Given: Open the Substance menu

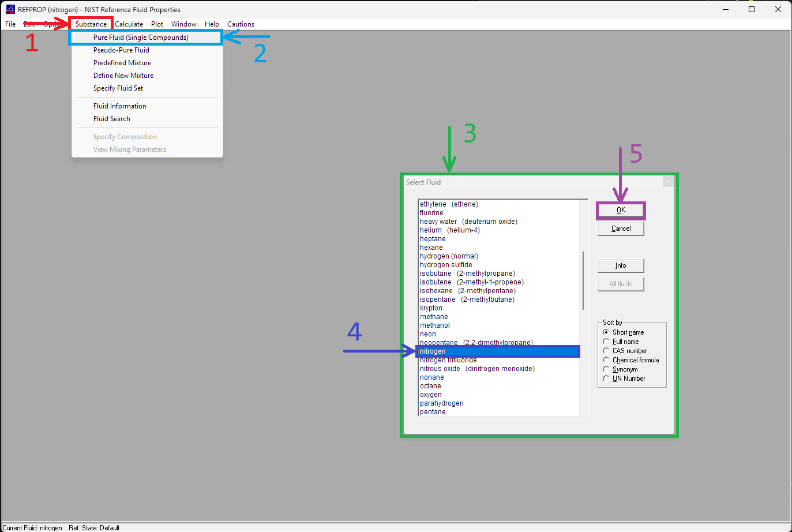Looking at the screenshot, I should coord(91,24).
